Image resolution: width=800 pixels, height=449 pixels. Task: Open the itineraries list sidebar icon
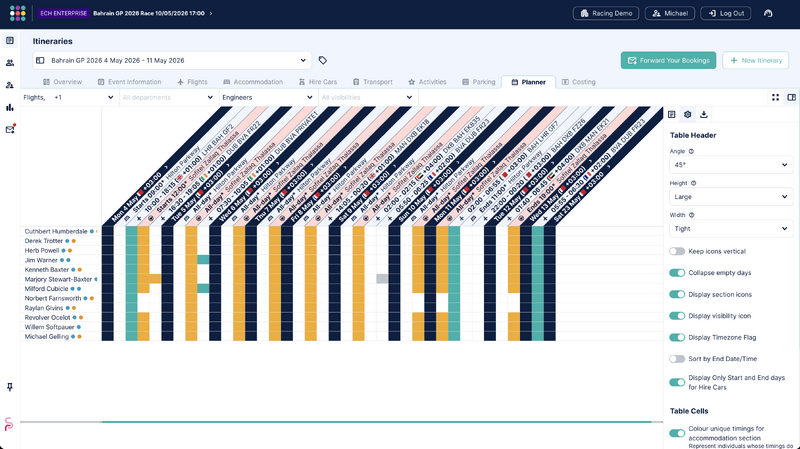[x=10, y=40]
